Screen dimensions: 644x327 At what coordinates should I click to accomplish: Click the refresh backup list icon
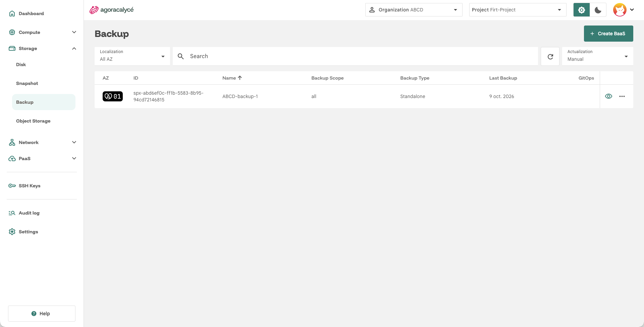tap(550, 56)
